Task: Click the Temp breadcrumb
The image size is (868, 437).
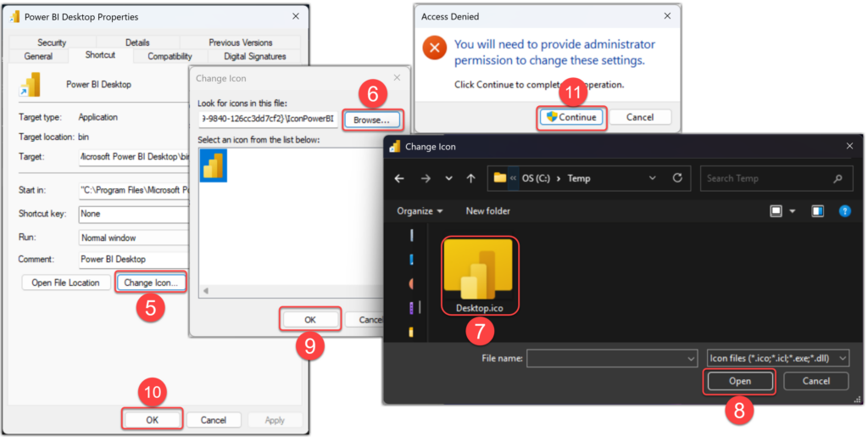Action: tap(578, 178)
